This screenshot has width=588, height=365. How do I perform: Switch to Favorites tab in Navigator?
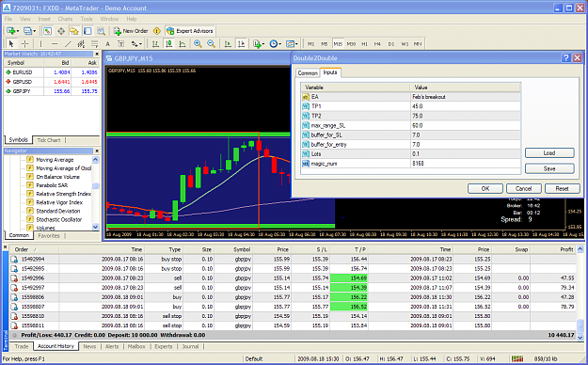click(x=49, y=235)
